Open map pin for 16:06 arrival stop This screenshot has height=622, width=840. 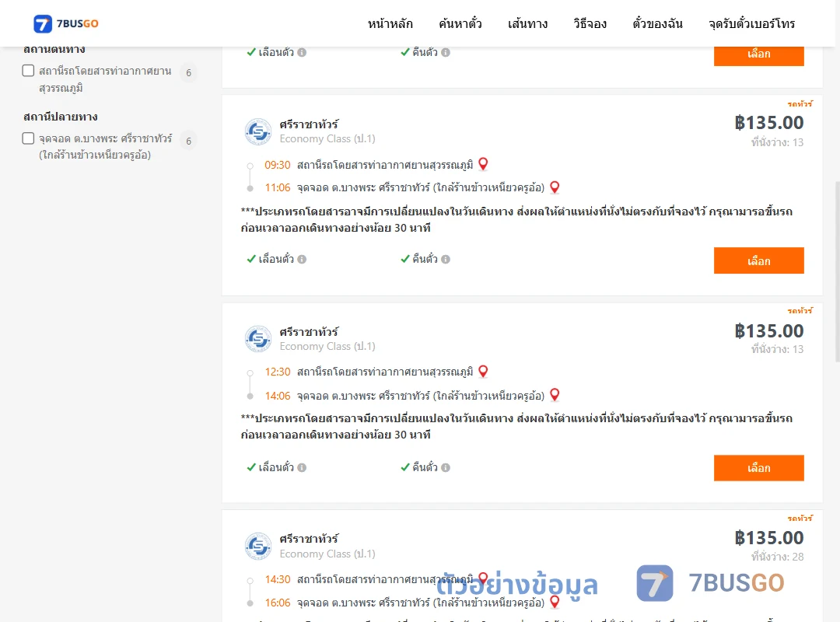555,602
